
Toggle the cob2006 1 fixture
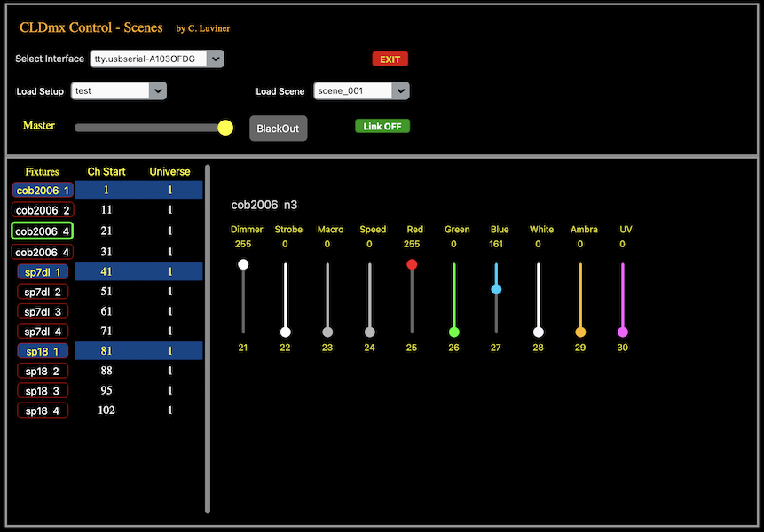pyautogui.click(x=43, y=191)
